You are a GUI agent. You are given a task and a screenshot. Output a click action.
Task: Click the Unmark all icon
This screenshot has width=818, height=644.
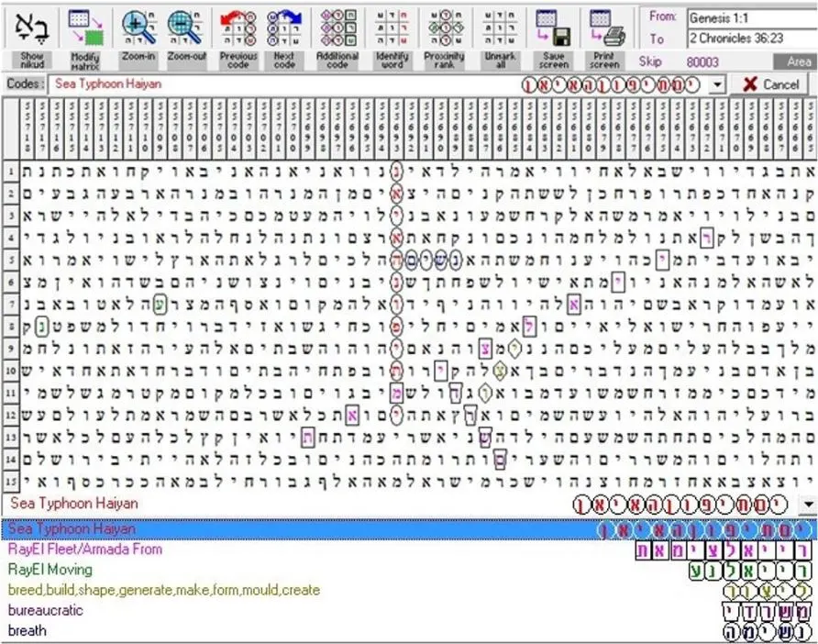[500, 28]
